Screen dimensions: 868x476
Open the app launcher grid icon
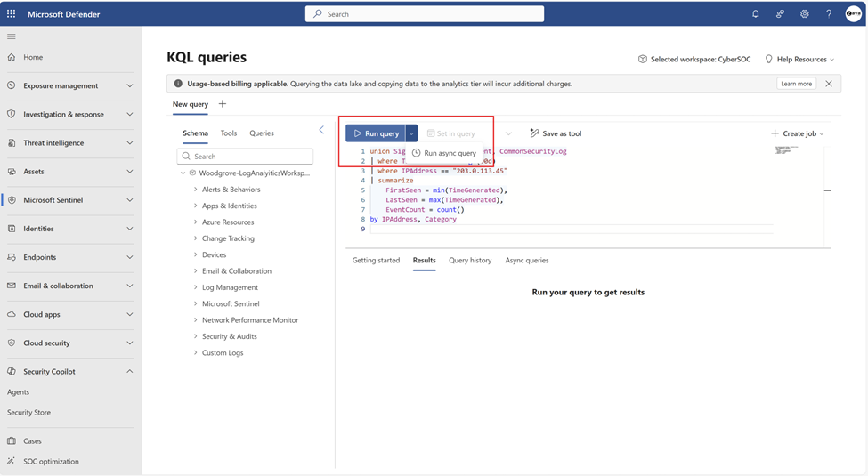(x=11, y=14)
